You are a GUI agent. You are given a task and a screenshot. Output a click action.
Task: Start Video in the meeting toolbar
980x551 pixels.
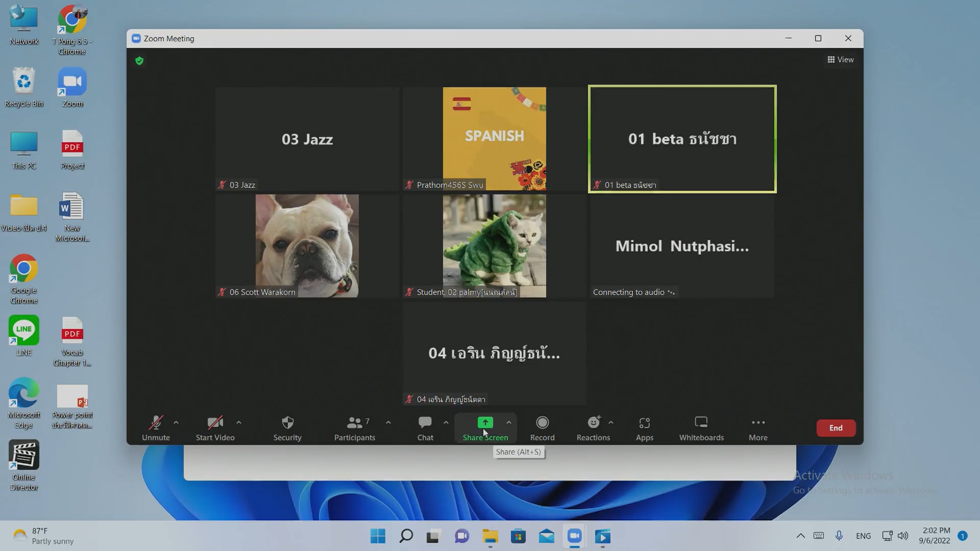(215, 428)
